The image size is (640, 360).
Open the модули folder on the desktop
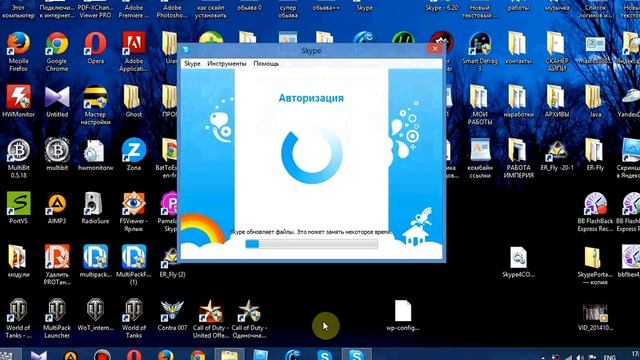(x=18, y=261)
